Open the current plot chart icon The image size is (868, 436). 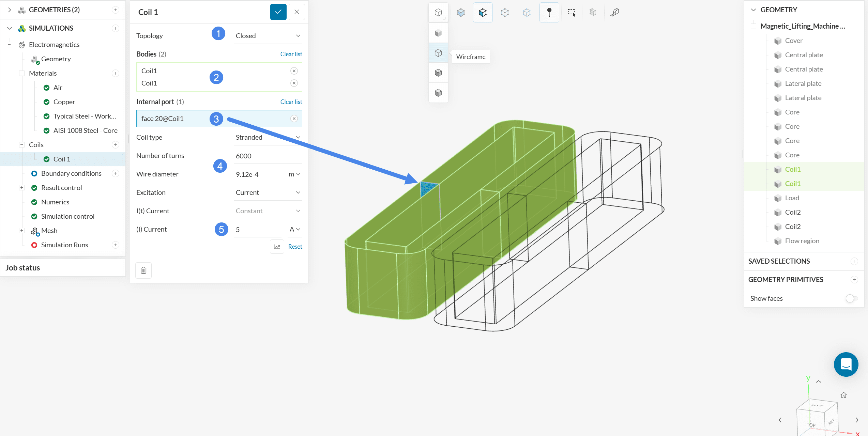point(277,247)
